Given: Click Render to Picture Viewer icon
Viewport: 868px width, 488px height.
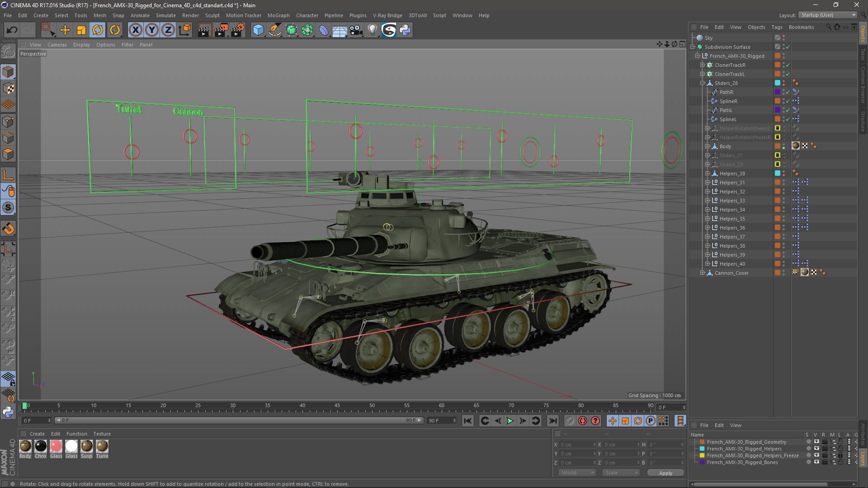Looking at the screenshot, I should pos(221,30).
